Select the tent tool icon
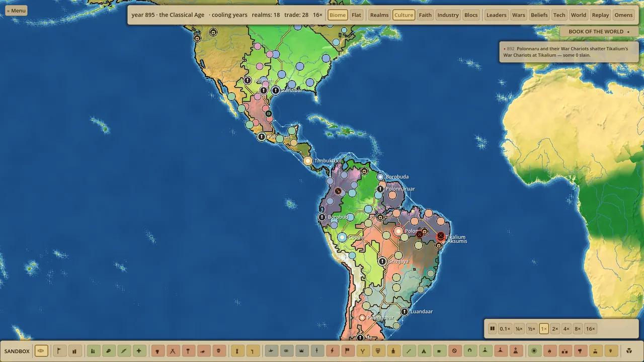Image resolution: width=644 pixels, height=362 pixels. point(424,351)
